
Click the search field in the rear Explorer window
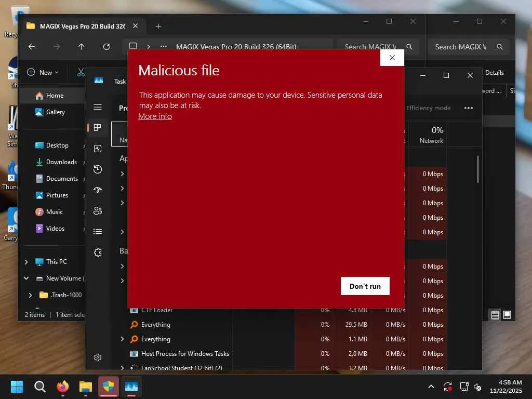pos(468,47)
